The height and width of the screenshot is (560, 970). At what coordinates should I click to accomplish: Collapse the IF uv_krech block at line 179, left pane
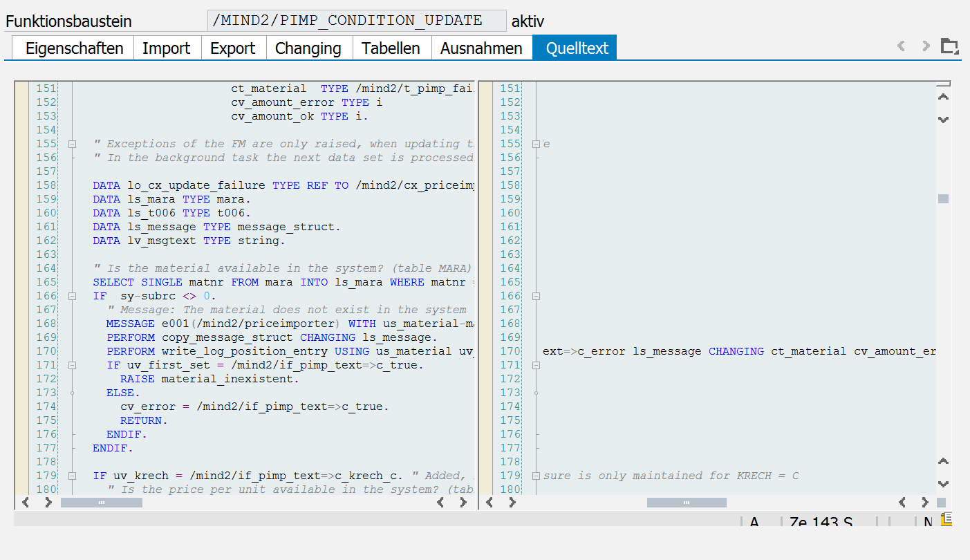click(71, 476)
